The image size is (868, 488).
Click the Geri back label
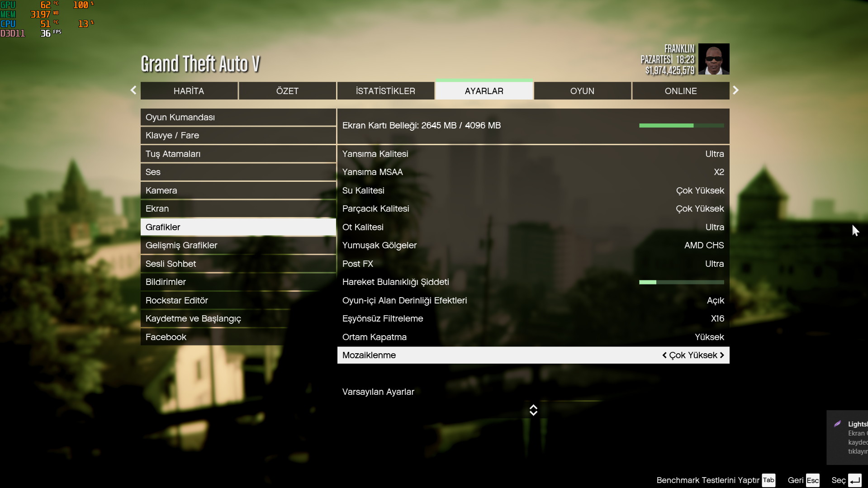point(795,480)
